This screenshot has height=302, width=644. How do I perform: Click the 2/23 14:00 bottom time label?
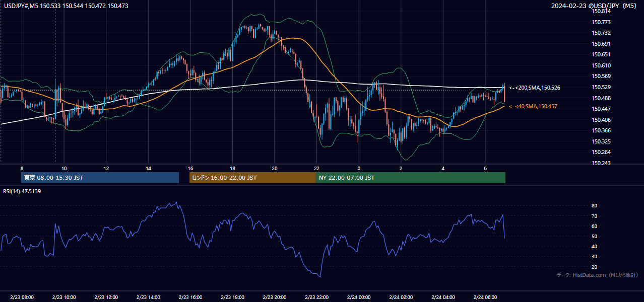pos(148,297)
